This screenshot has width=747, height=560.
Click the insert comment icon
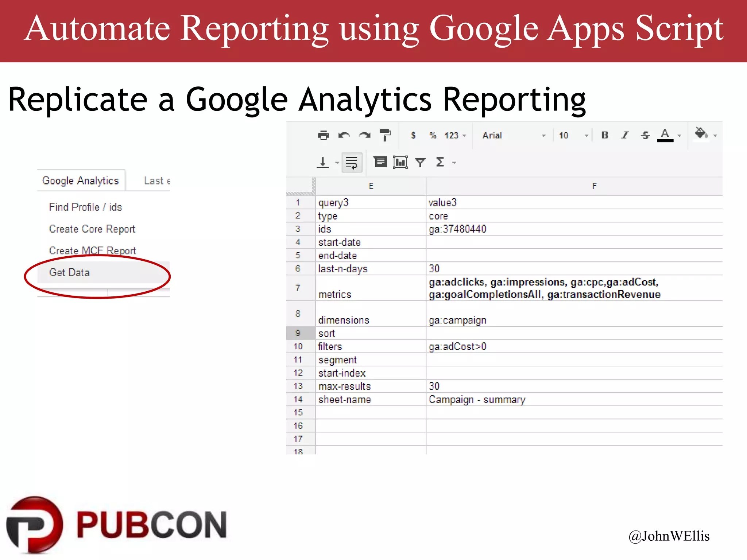coord(380,162)
